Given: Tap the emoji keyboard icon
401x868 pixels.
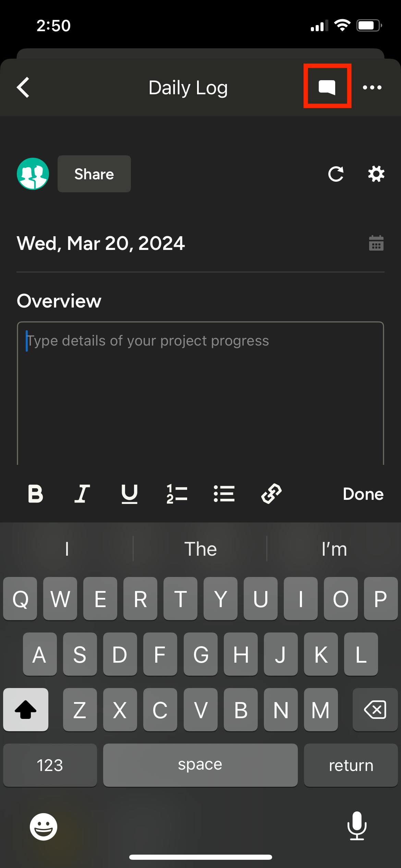Looking at the screenshot, I should click(x=44, y=827).
